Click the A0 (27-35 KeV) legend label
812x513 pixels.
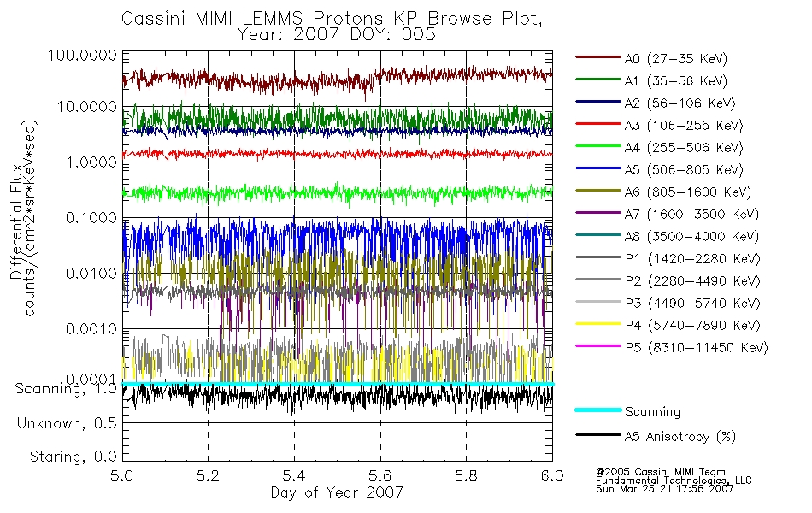tap(676, 59)
